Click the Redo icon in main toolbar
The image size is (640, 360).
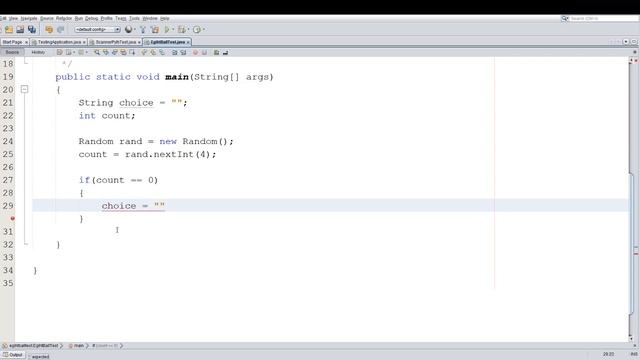60,29
